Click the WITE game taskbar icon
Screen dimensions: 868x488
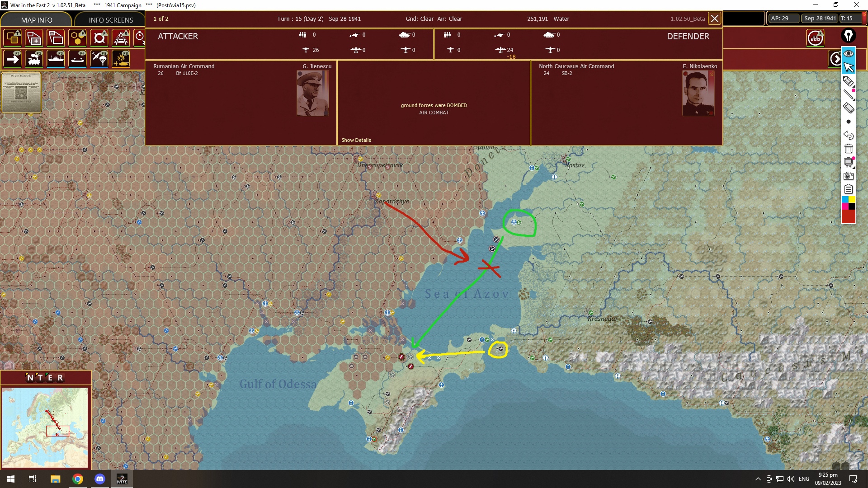coord(122,479)
